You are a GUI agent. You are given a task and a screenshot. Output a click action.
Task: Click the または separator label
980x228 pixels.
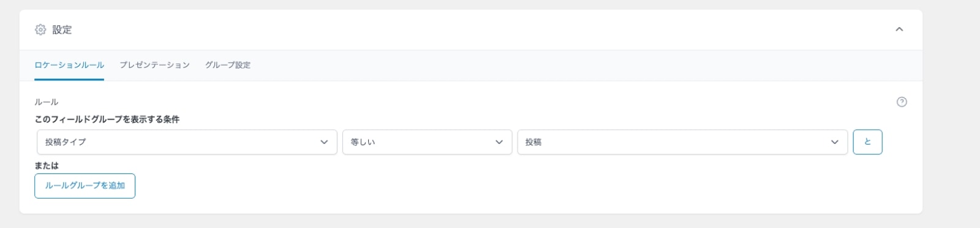[x=47, y=165]
